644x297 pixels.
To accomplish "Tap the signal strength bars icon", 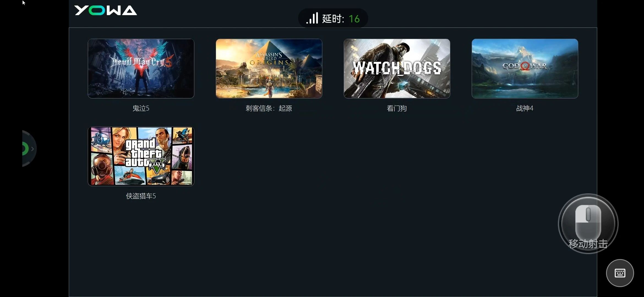I will [312, 18].
